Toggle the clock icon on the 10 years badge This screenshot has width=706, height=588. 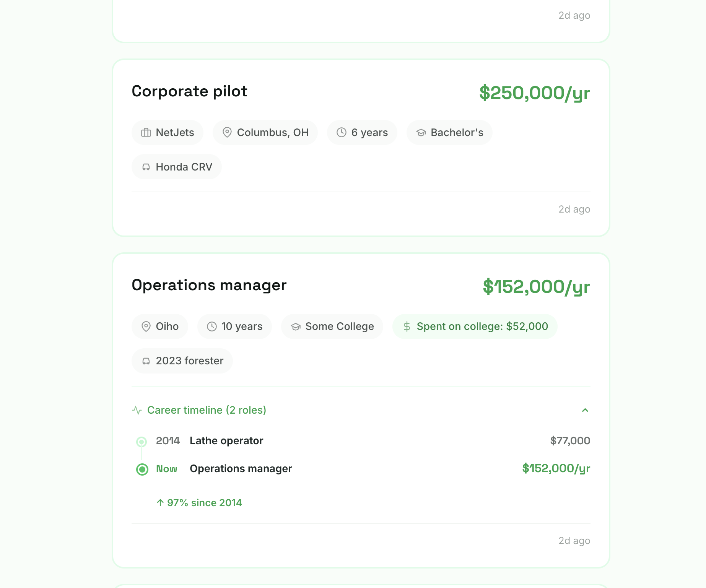pyautogui.click(x=212, y=326)
